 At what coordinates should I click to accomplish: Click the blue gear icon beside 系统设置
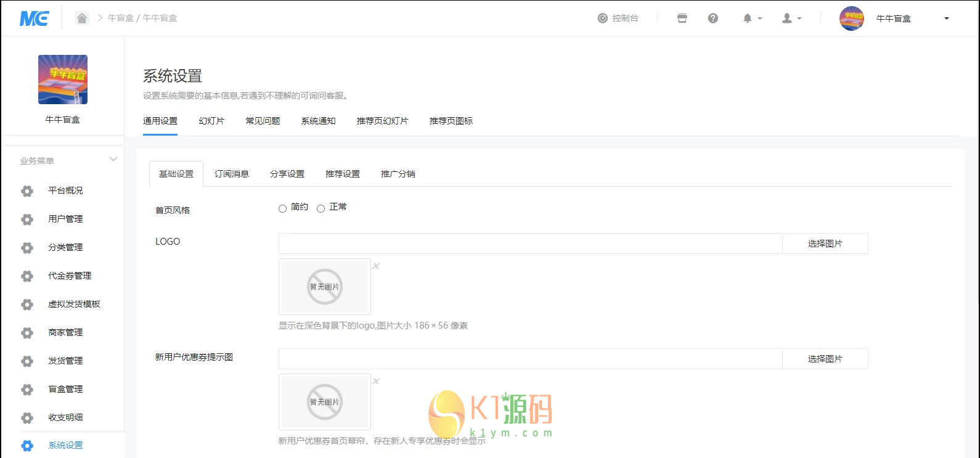[x=27, y=446]
